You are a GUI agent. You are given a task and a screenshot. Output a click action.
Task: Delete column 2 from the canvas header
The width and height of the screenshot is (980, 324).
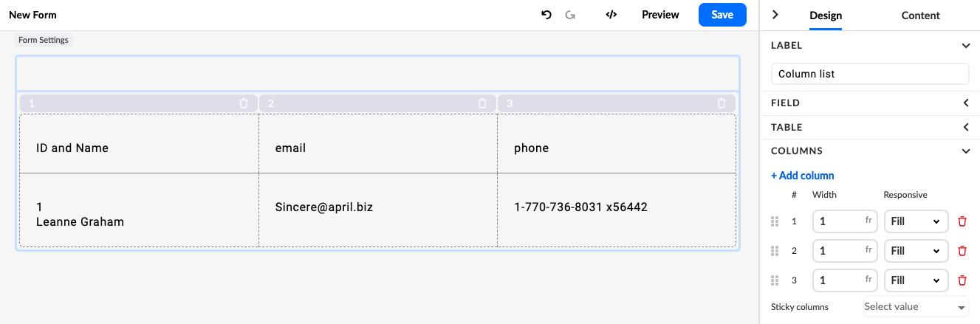[x=482, y=103]
